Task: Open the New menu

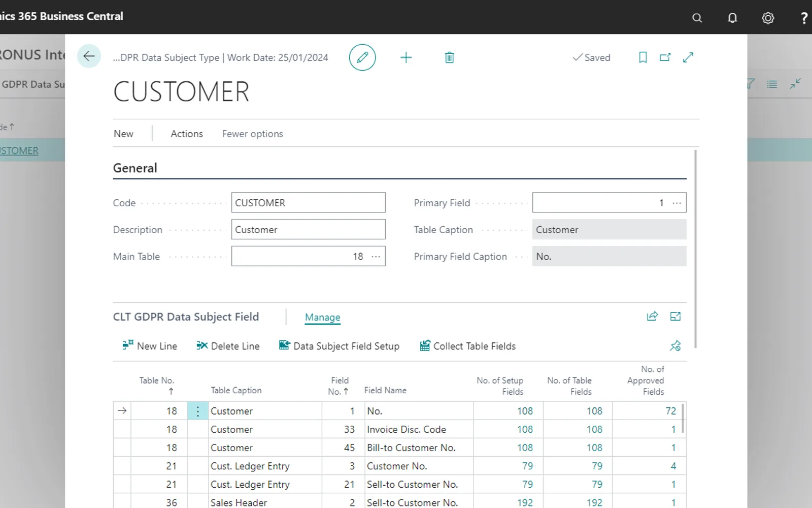Action: [x=123, y=134]
